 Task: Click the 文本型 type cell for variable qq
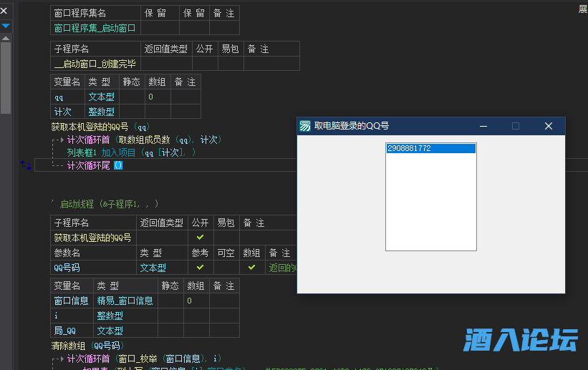click(x=101, y=97)
